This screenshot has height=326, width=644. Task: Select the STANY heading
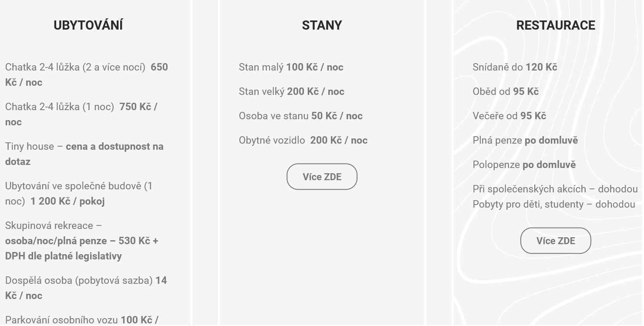(322, 25)
